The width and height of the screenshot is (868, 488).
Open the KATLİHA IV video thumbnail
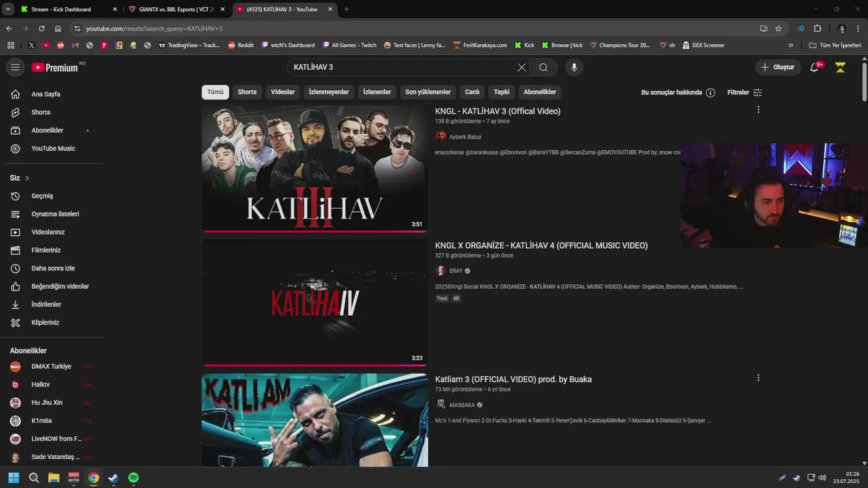coord(315,302)
